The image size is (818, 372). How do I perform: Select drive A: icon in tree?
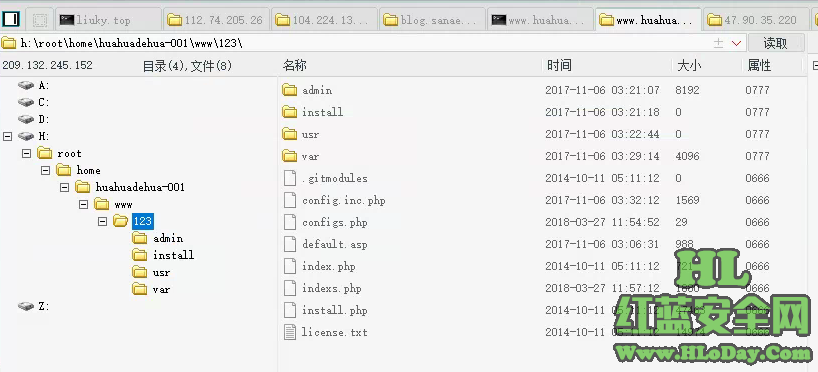(x=26, y=85)
